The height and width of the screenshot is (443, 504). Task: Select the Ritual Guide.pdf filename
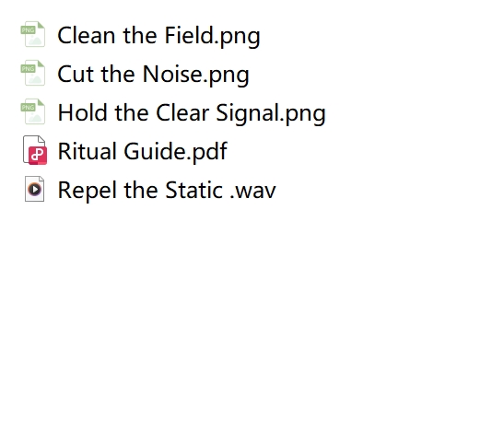(143, 151)
